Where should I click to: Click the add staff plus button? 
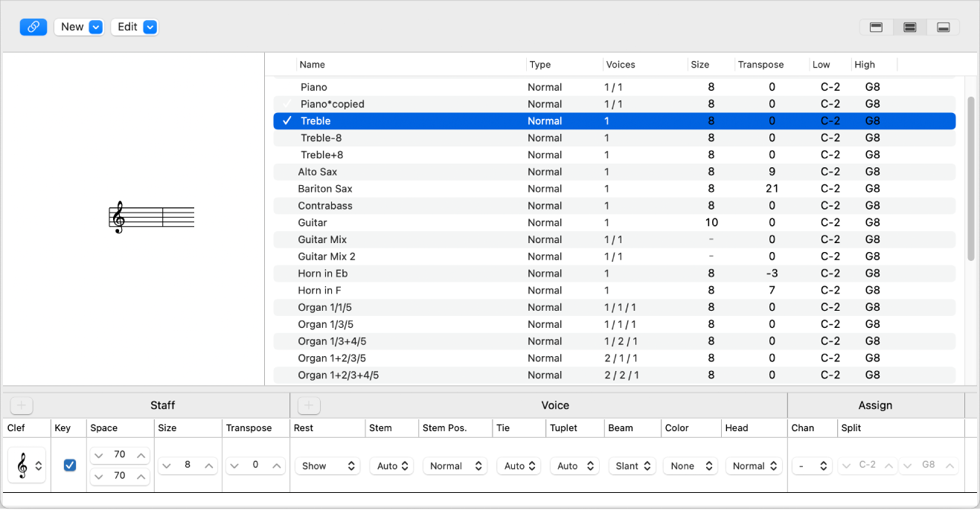pyautogui.click(x=22, y=405)
